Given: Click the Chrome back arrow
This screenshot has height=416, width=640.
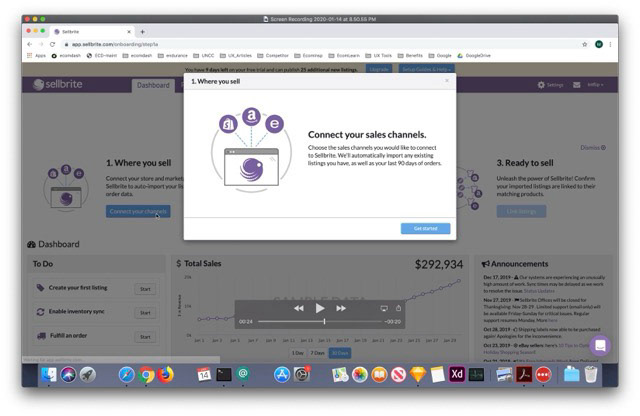Looking at the screenshot, I should [29, 44].
